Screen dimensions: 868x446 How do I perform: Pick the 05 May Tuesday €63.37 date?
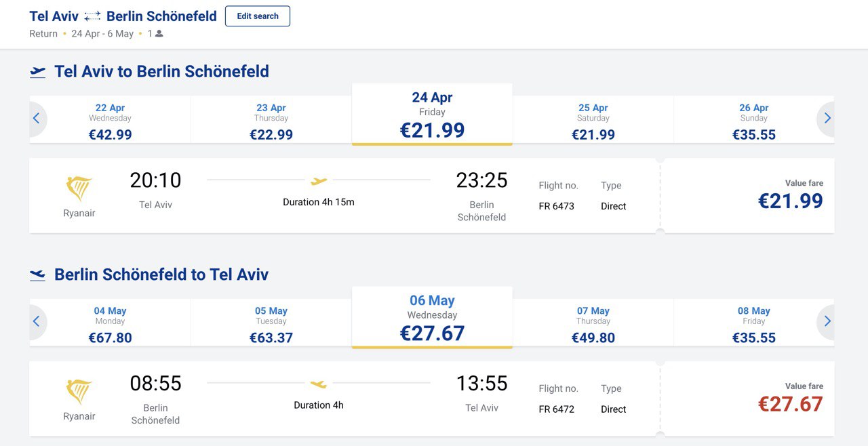click(271, 323)
